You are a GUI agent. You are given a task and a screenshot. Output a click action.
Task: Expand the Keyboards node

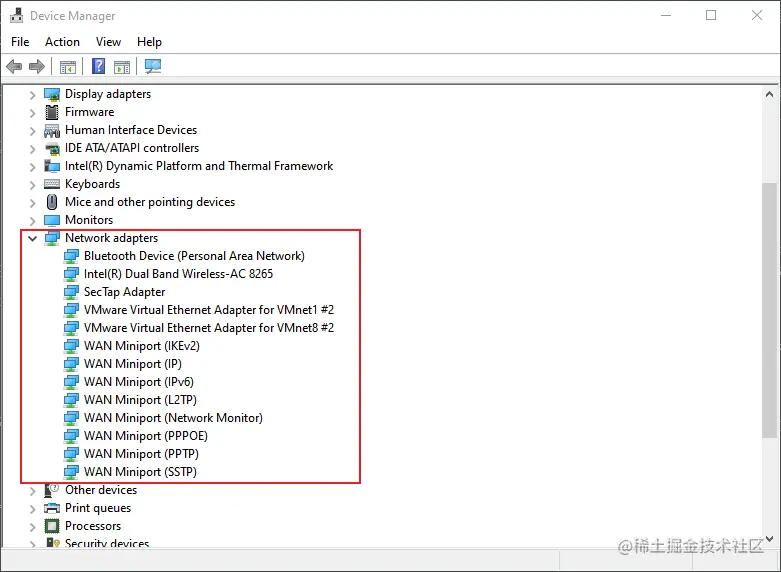[32, 185]
